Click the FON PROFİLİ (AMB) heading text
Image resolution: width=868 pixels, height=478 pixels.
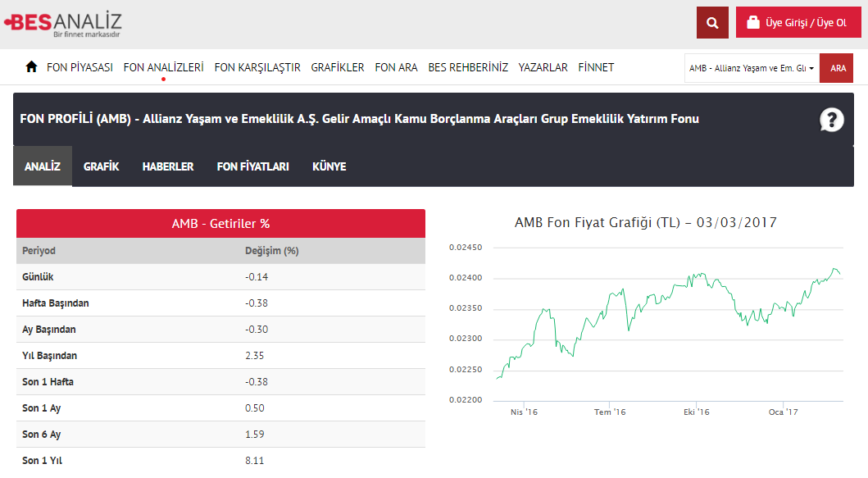pyautogui.click(x=359, y=119)
